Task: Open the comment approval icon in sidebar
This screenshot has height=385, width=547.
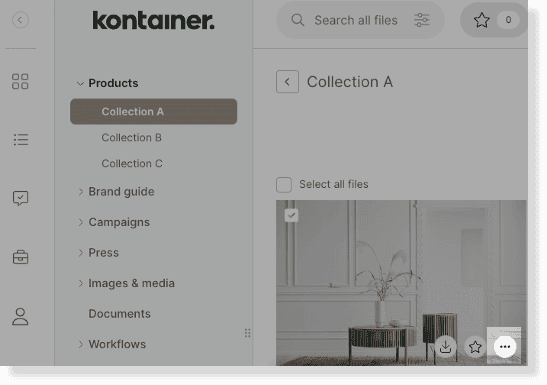Action: click(21, 198)
